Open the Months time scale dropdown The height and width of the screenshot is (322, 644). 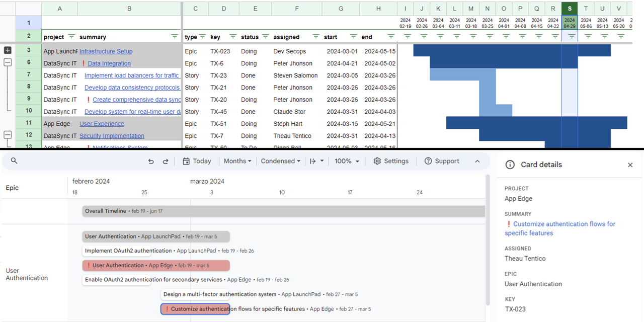(237, 161)
